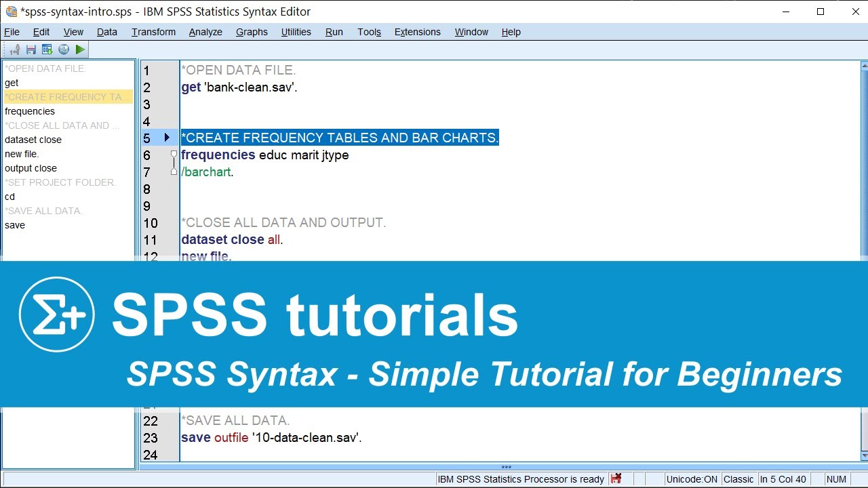Open the Analyze menu

point(205,32)
